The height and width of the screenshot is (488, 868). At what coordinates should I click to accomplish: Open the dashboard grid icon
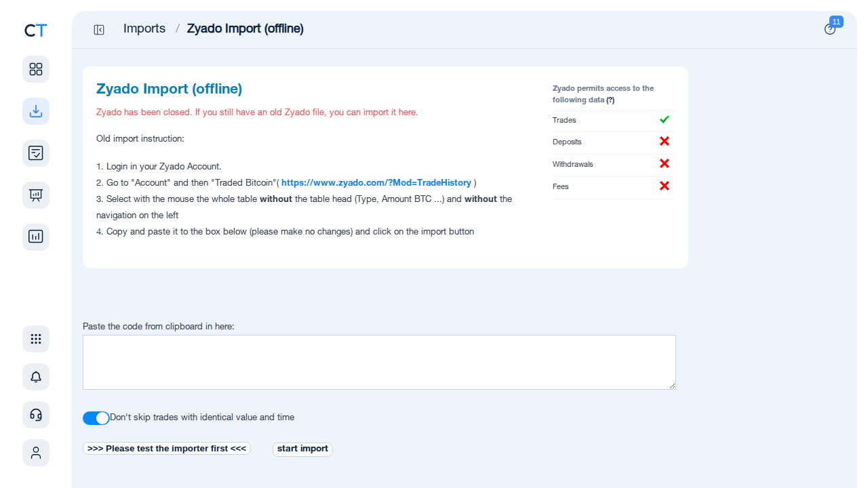36,69
